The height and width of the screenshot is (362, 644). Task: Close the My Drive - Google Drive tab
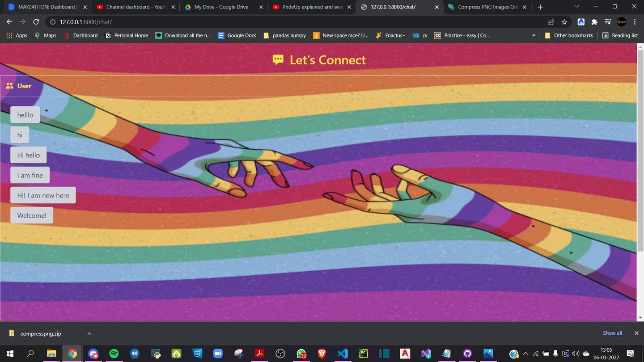click(261, 7)
